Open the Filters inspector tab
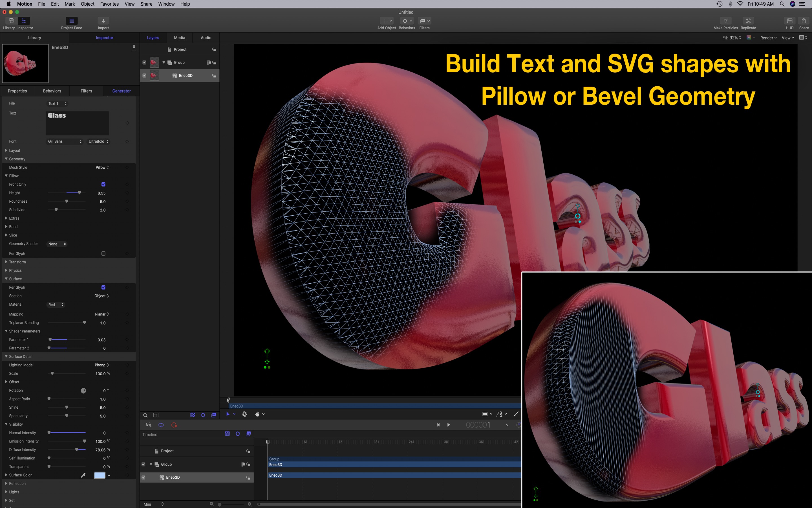The width and height of the screenshot is (812, 508). 86,91
